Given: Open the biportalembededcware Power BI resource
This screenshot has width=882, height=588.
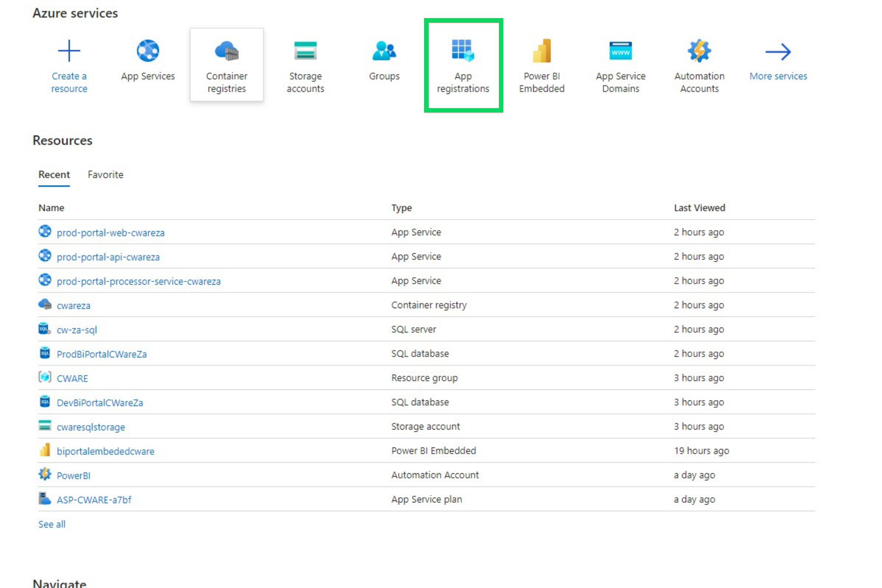Looking at the screenshot, I should pyautogui.click(x=105, y=451).
